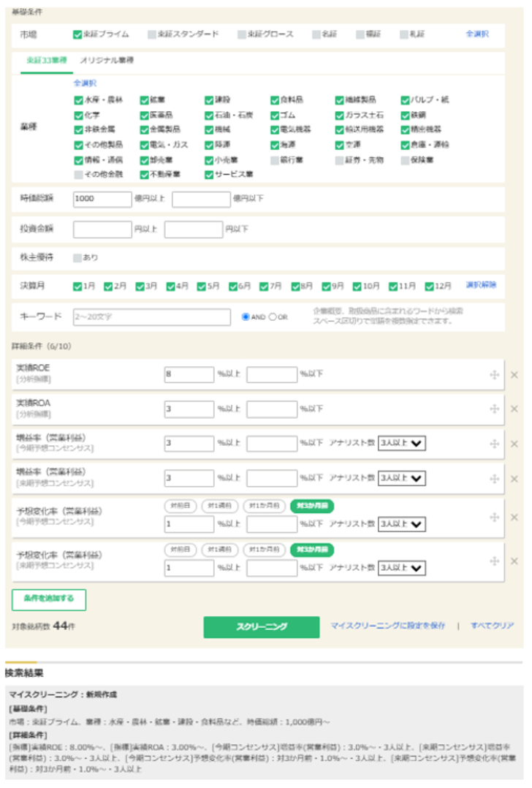
Task: Expand アナリスト数 dropdown in 来期予想コンセンサス 予想変化率 row
Action: [401, 568]
